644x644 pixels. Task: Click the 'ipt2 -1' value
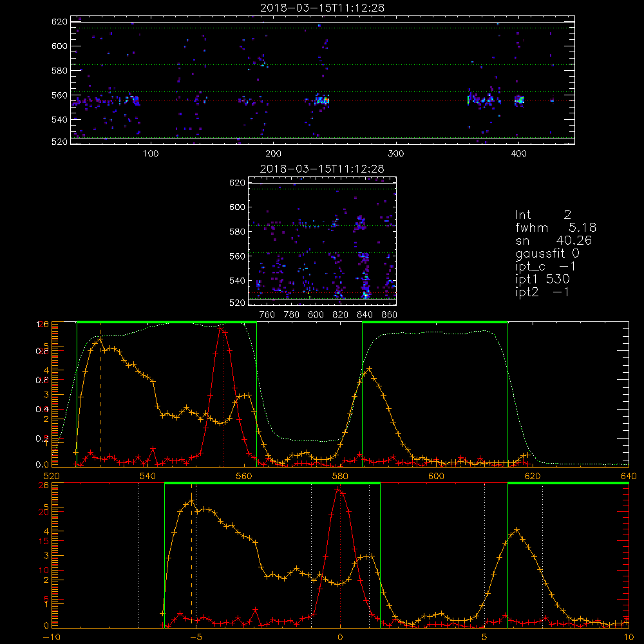(x=542, y=292)
